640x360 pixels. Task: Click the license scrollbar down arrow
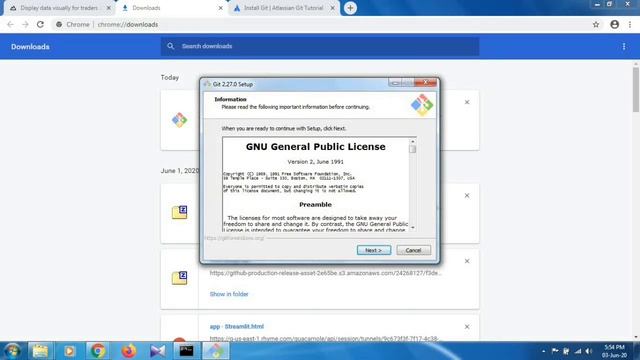pyautogui.click(x=413, y=228)
